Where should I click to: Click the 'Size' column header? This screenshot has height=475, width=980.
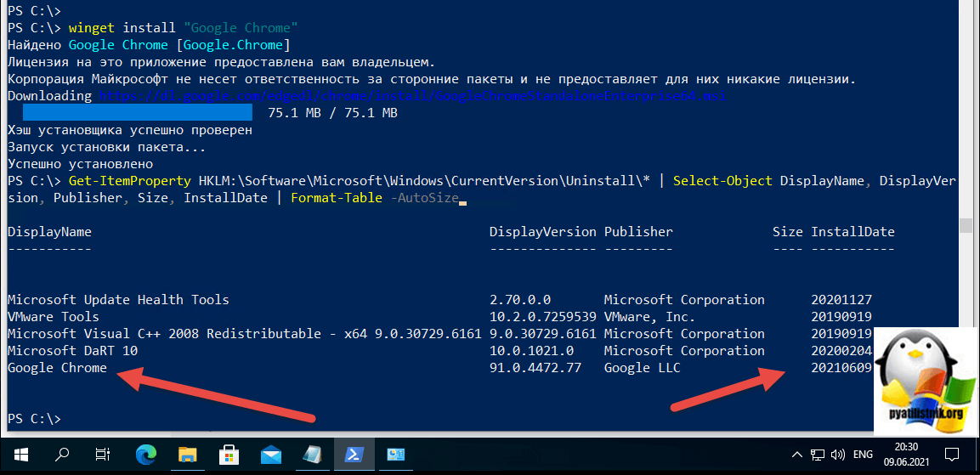click(788, 233)
